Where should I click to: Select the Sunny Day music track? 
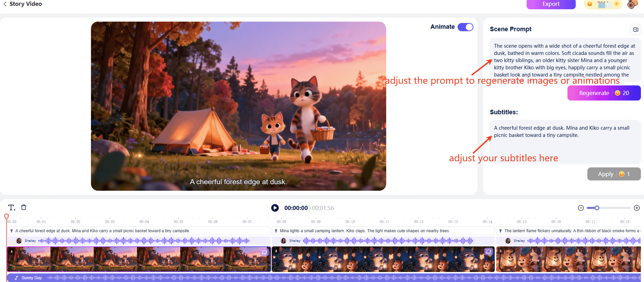(324, 278)
